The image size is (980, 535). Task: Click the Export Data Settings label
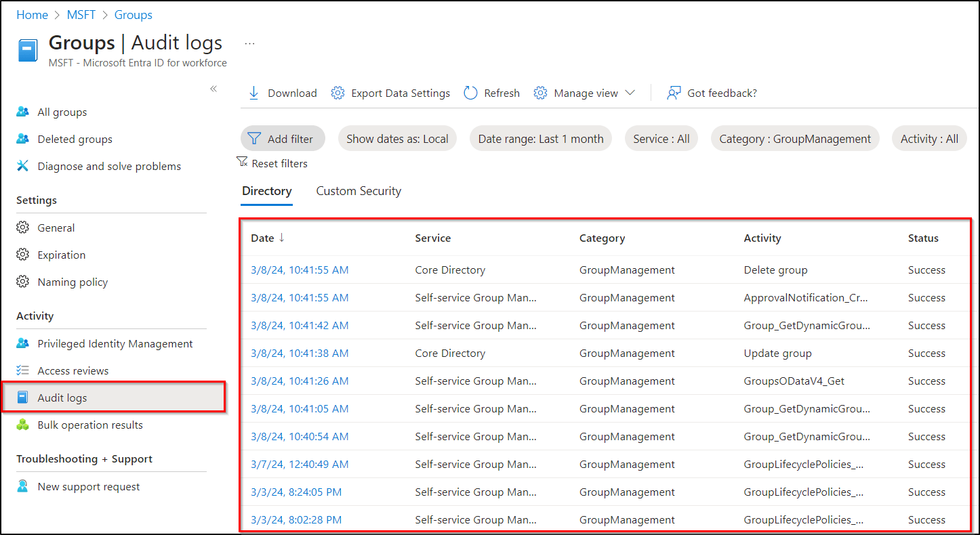click(x=401, y=93)
